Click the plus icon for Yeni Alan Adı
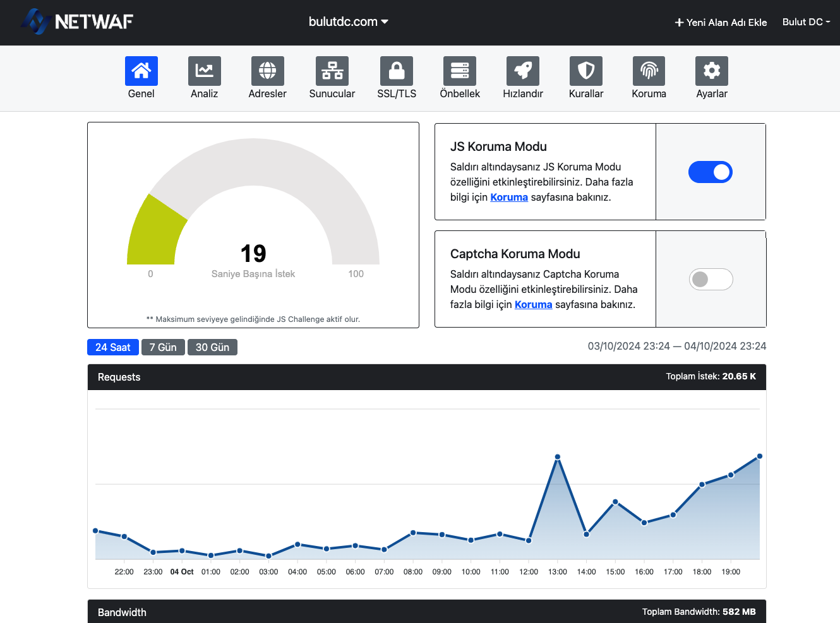This screenshot has width=840, height=623. tap(679, 23)
